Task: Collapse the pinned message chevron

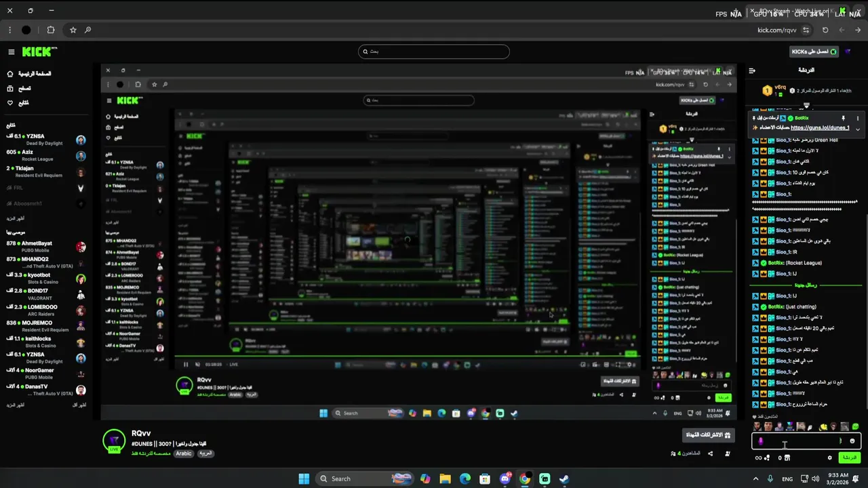Action: (x=858, y=129)
